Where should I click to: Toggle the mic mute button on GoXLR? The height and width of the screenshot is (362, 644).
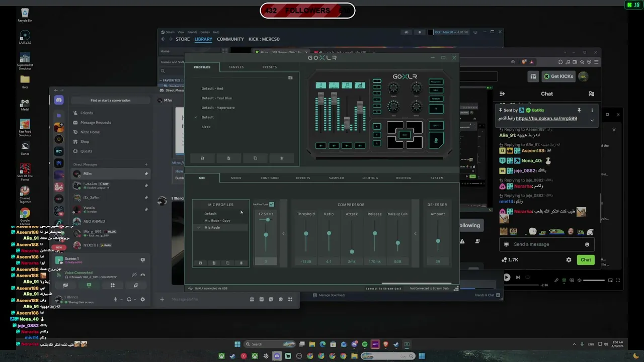coord(436,141)
